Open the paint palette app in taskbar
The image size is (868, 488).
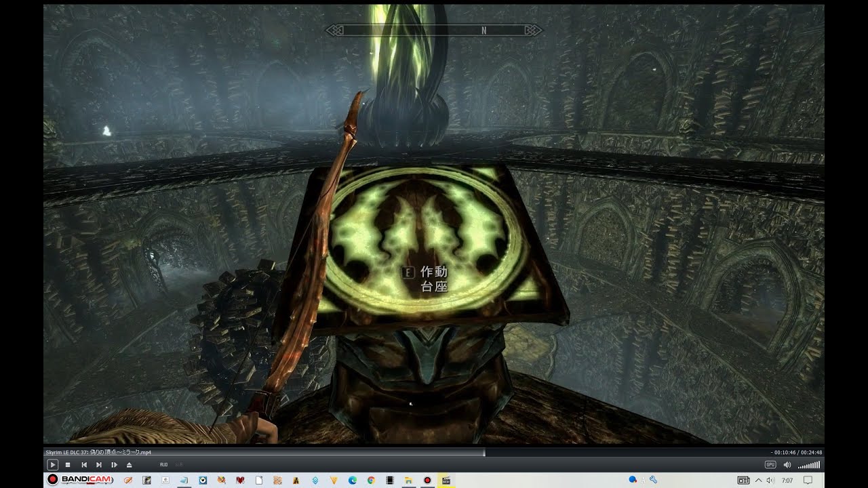[221, 480]
